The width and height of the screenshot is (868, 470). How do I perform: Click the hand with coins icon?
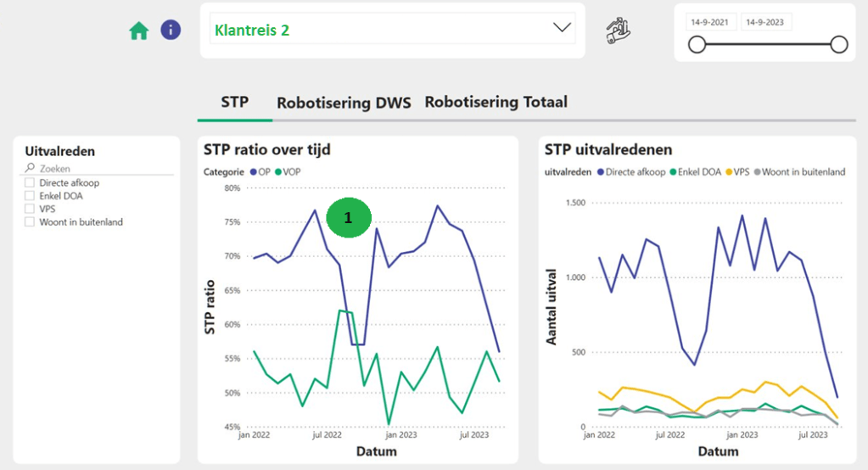618,31
